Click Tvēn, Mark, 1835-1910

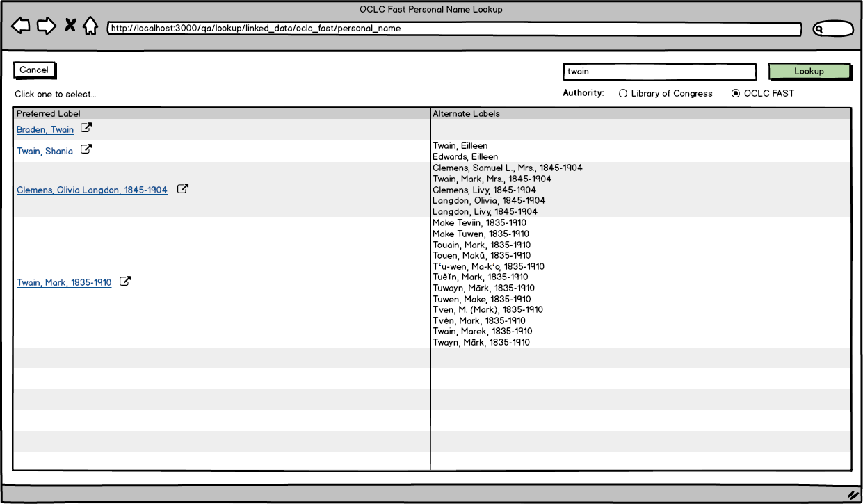pos(478,320)
